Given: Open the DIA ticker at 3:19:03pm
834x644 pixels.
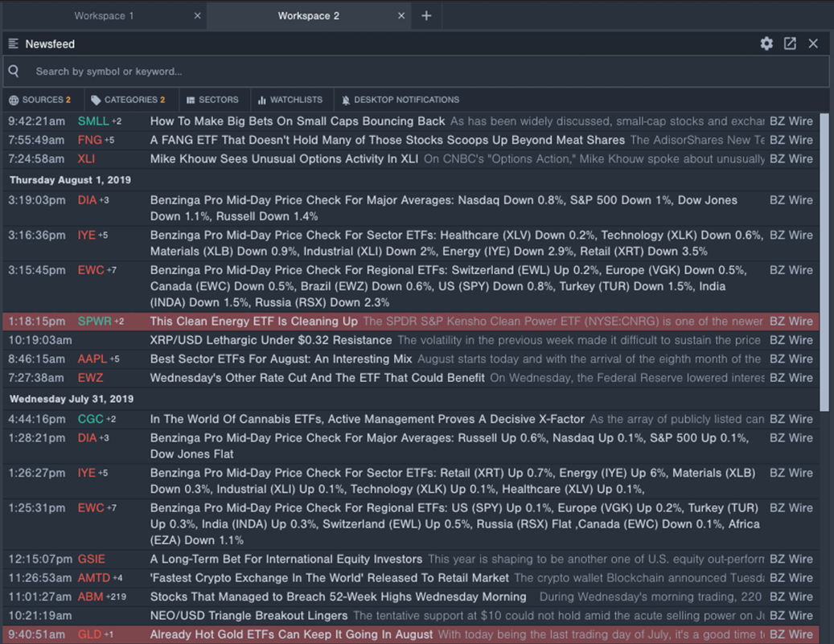Looking at the screenshot, I should pos(87,200).
